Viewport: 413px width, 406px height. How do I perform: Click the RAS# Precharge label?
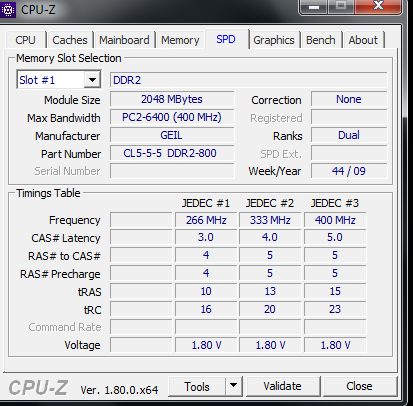tap(60, 274)
